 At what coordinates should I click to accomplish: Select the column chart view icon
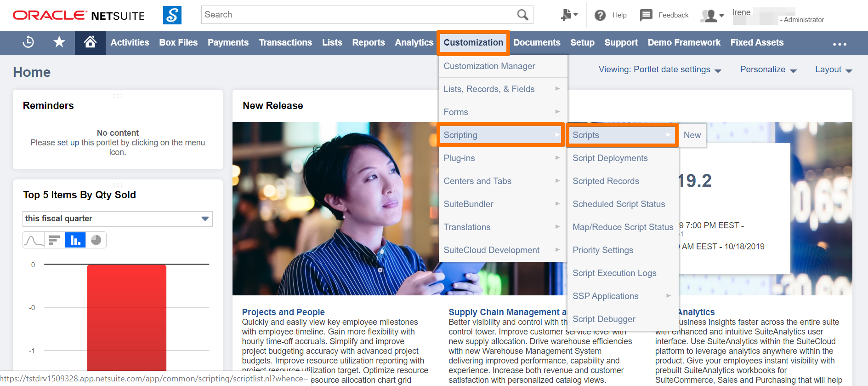click(x=75, y=240)
